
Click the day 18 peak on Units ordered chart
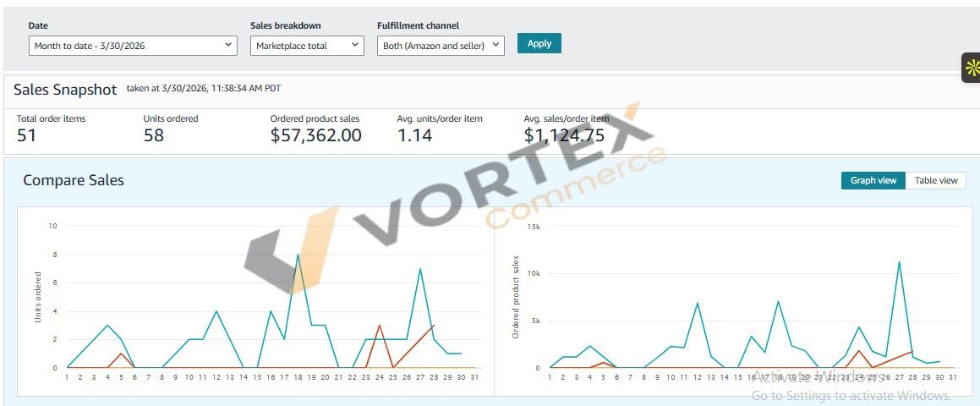point(298,255)
